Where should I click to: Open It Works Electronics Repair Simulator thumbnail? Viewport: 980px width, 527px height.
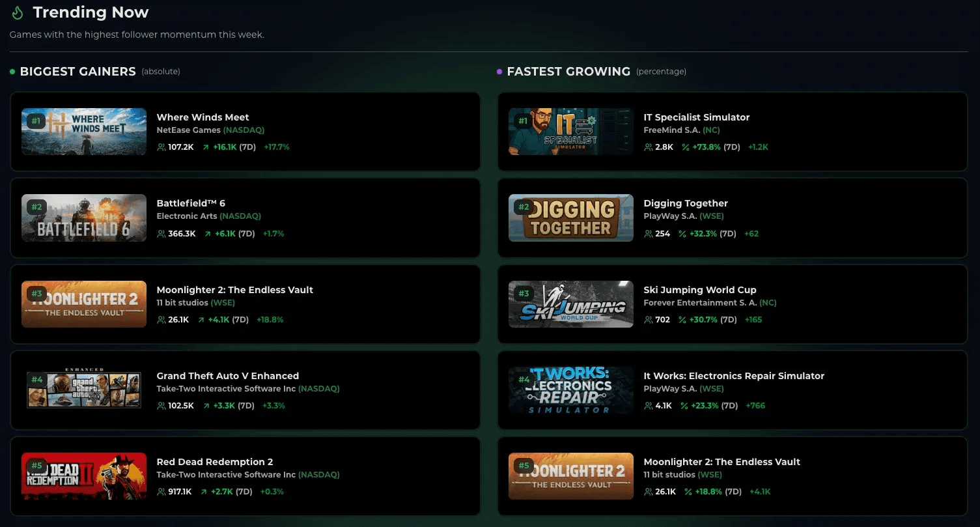tap(570, 390)
